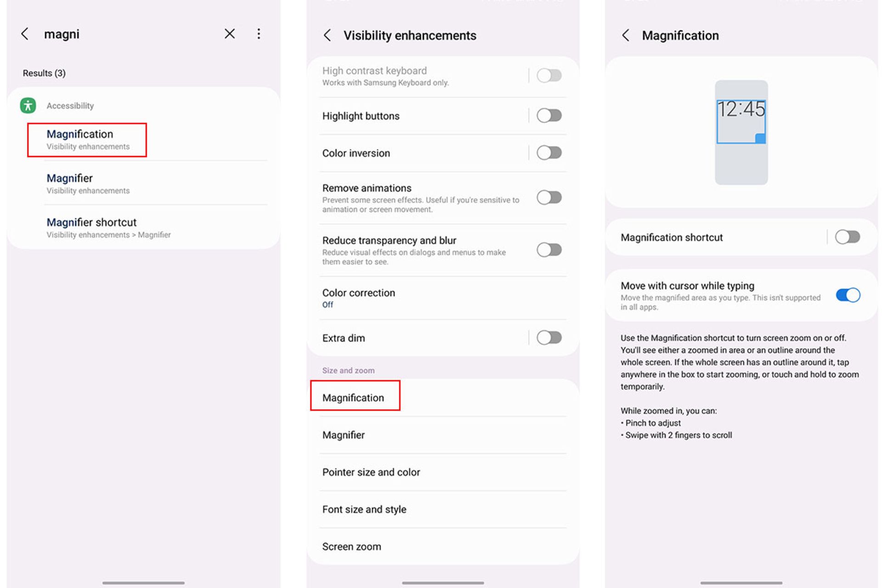Tap the 12:45 magnification preview image

[741, 132]
